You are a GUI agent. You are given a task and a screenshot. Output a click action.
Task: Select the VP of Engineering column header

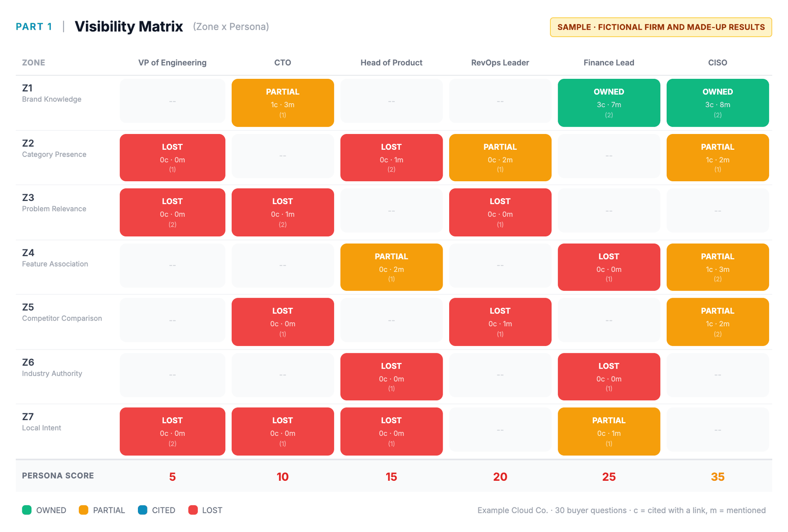(172, 63)
